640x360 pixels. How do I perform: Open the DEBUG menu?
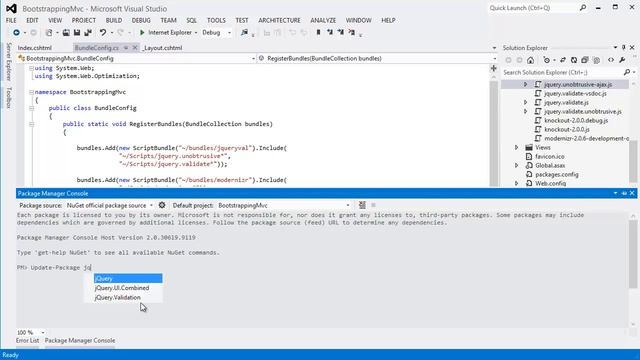click(141, 20)
